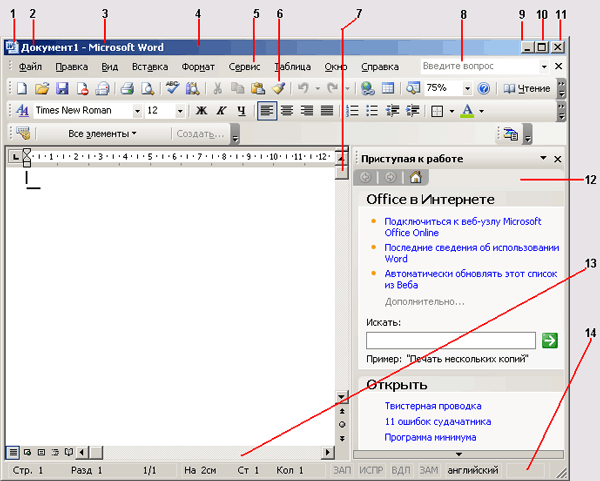Click Подключиться к веб-узлу Microsoft Office Online link
The width and height of the screenshot is (600, 481).
coord(463,227)
